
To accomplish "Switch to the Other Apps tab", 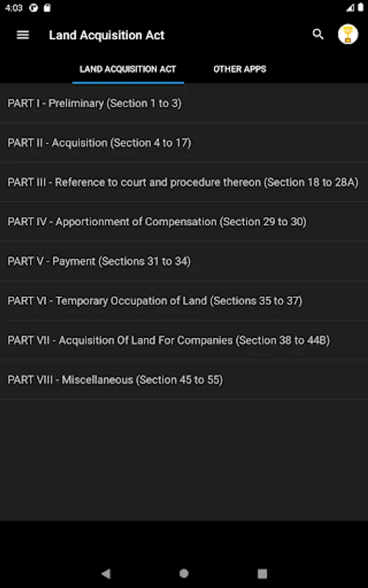I will pos(240,69).
